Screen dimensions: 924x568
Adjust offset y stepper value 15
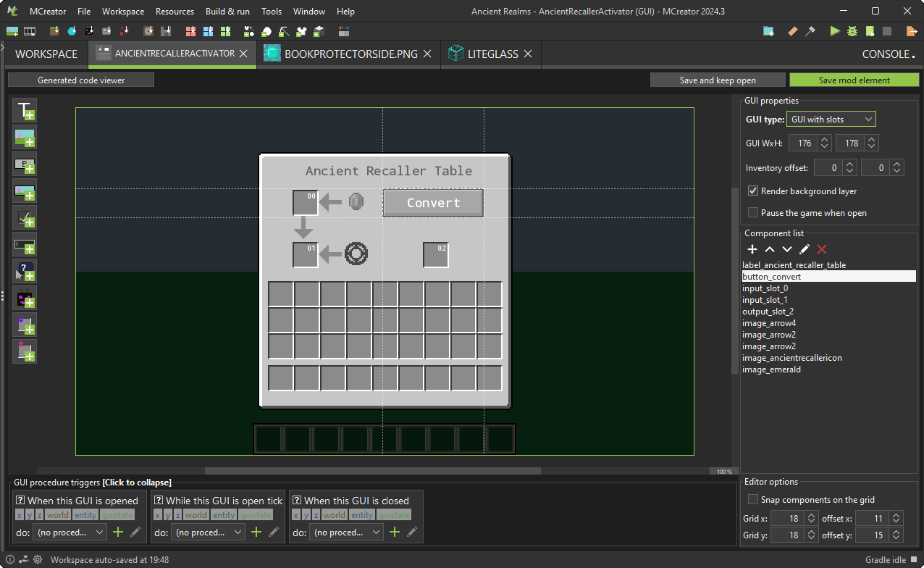(880, 535)
